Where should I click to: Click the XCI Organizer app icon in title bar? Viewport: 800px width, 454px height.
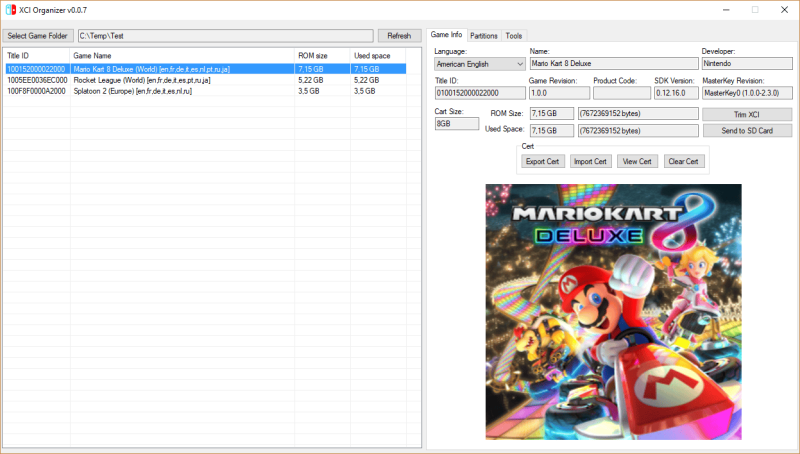[10, 10]
